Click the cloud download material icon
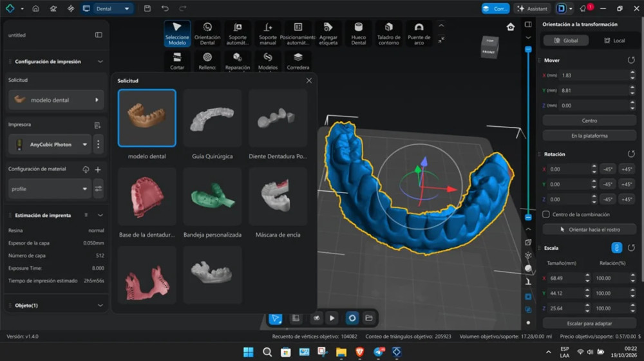The width and height of the screenshot is (644, 361). (86, 169)
